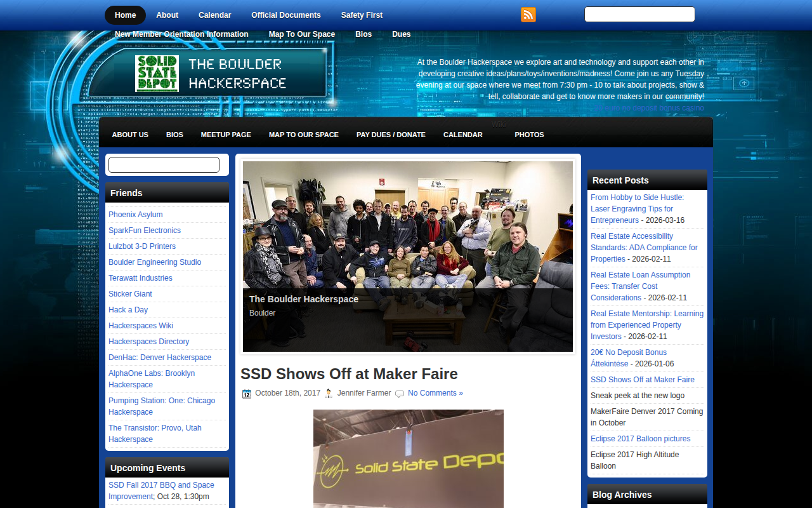
Task: Open Map To Our Space in top navigation
Action: (x=302, y=34)
